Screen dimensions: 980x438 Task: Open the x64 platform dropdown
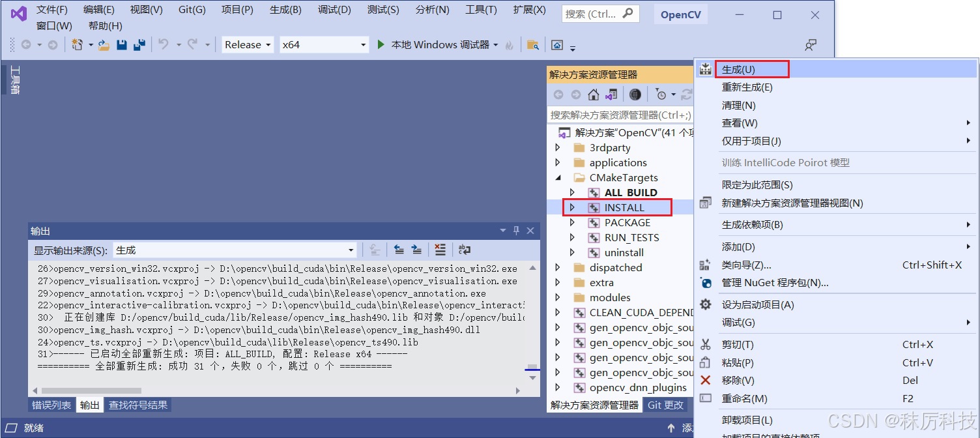coord(324,44)
